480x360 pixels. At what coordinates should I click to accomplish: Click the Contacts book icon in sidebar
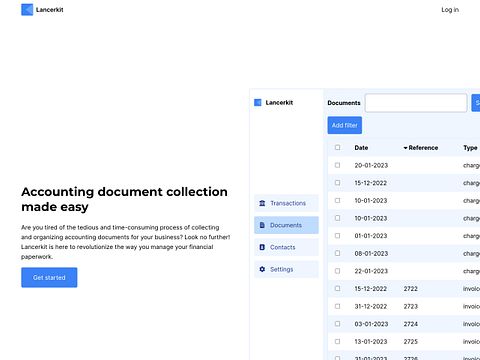point(262,247)
